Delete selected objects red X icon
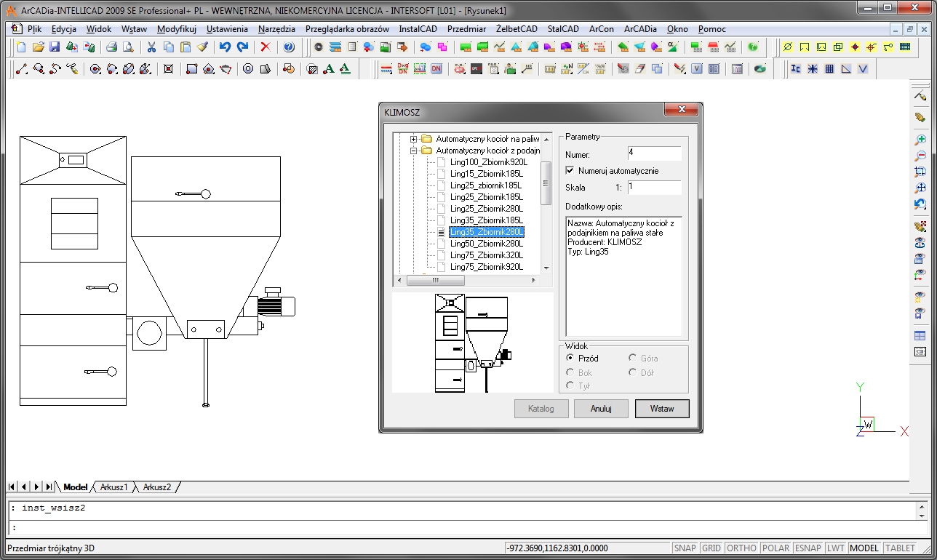 pyautogui.click(x=266, y=47)
